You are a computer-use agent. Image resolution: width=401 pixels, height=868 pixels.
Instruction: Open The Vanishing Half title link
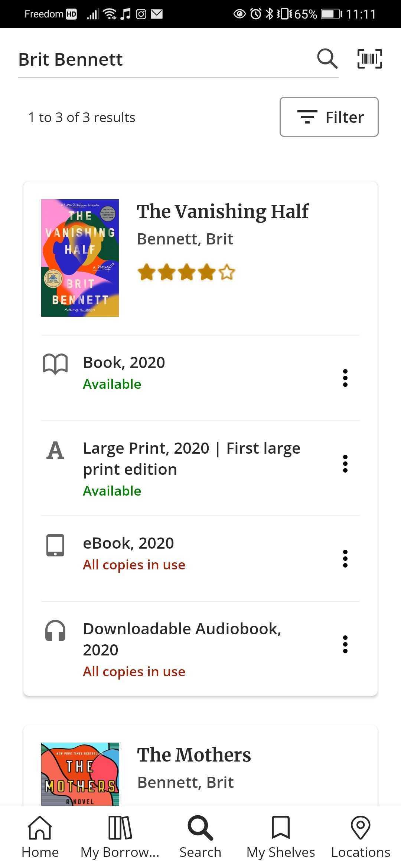click(x=223, y=211)
